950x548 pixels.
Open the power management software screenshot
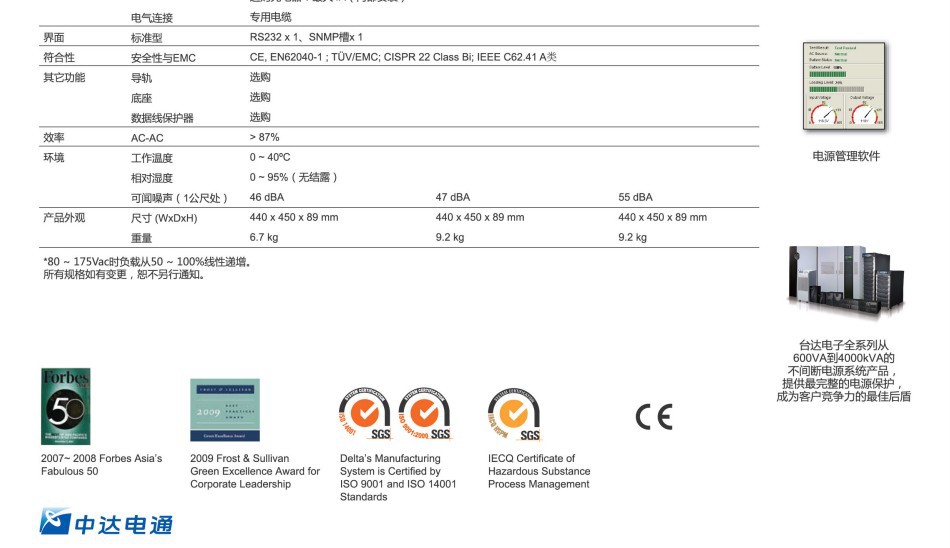(x=845, y=88)
